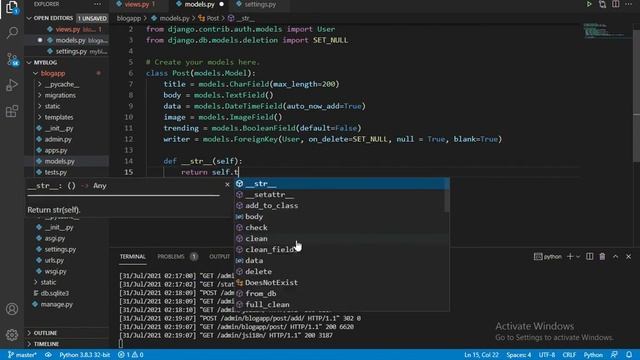
Task: Choose delete from autocomplete suggestions
Action: [x=342, y=271]
